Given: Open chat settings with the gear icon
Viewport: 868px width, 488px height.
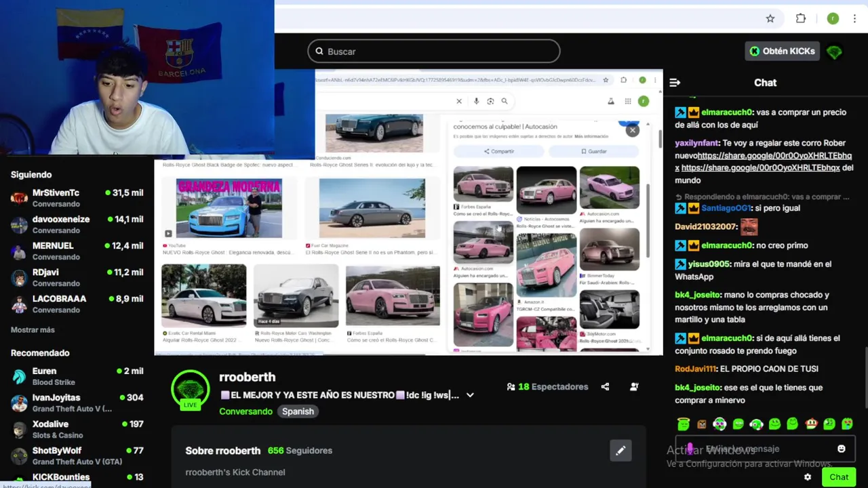Looking at the screenshot, I should [x=808, y=477].
